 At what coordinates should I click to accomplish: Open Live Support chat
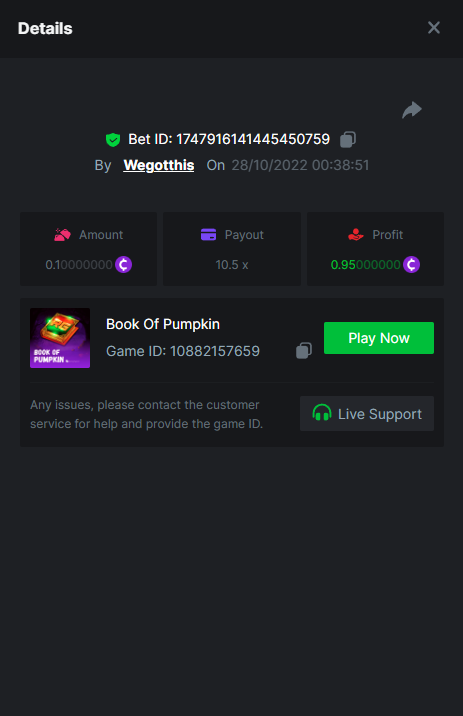click(x=367, y=413)
